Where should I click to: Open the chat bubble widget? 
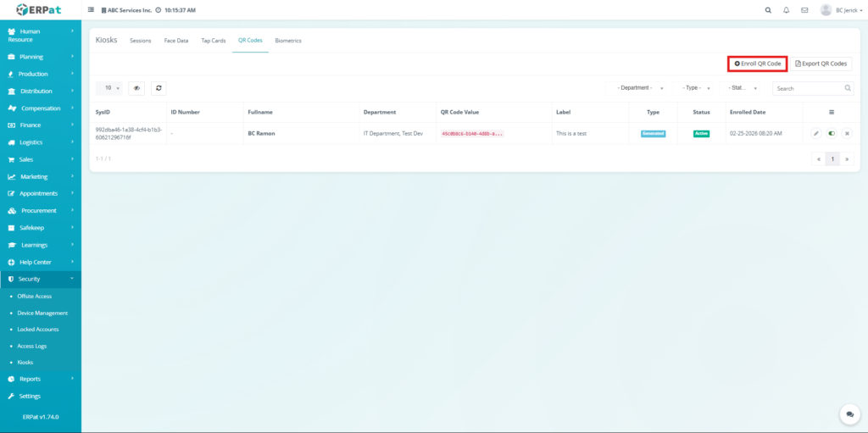[x=849, y=414]
